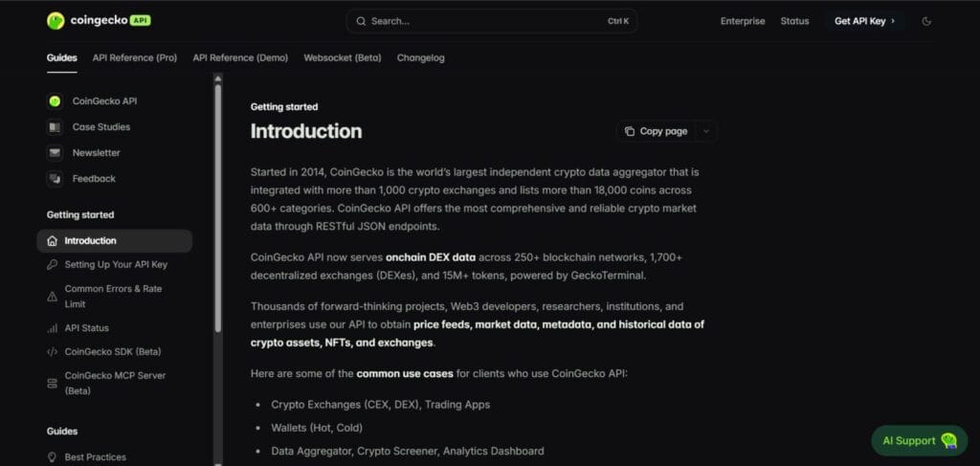This screenshot has width=980, height=466.
Task: Open the Feedback sidebar icon
Action: click(55, 179)
